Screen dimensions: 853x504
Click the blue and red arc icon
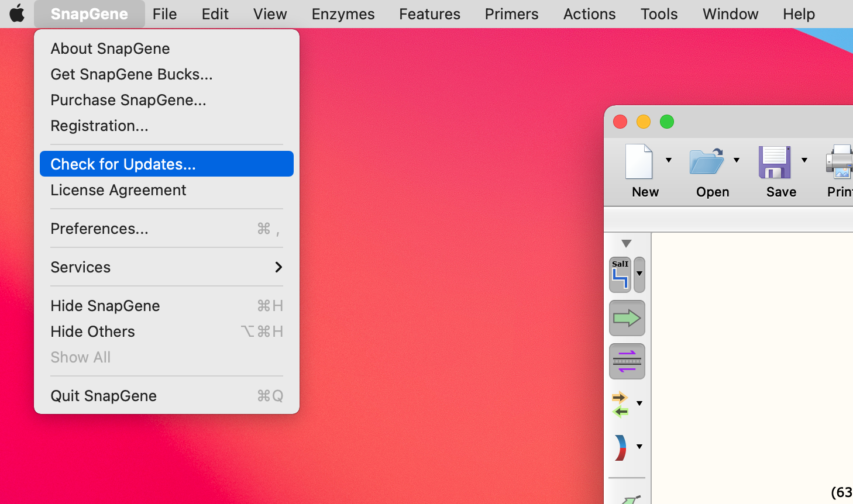pyautogui.click(x=620, y=448)
